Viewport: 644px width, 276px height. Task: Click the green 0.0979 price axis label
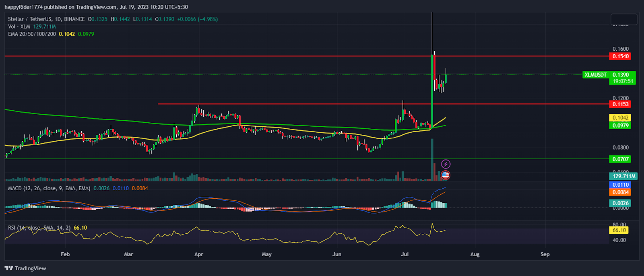tap(621, 126)
